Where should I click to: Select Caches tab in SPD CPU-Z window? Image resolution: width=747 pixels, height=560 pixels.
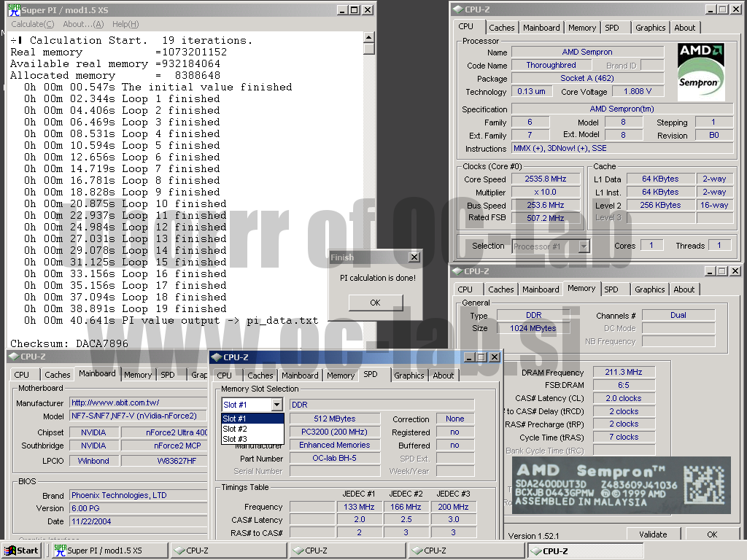click(x=260, y=376)
